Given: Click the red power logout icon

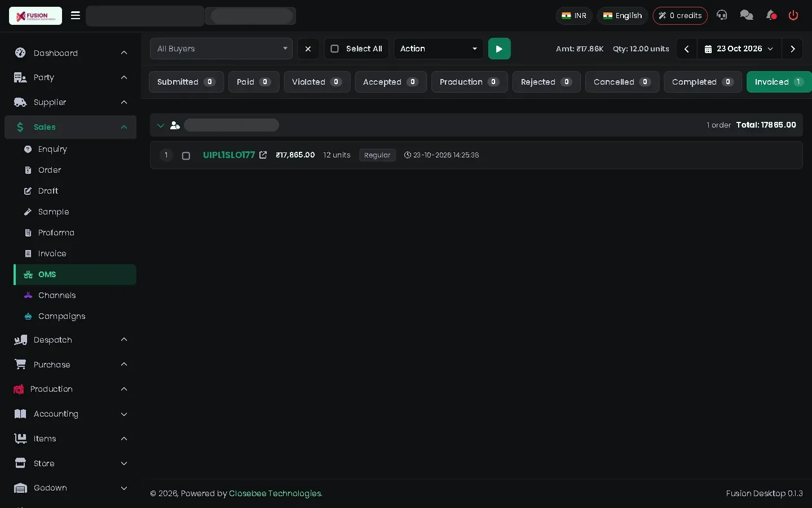Looking at the screenshot, I should pos(793,15).
